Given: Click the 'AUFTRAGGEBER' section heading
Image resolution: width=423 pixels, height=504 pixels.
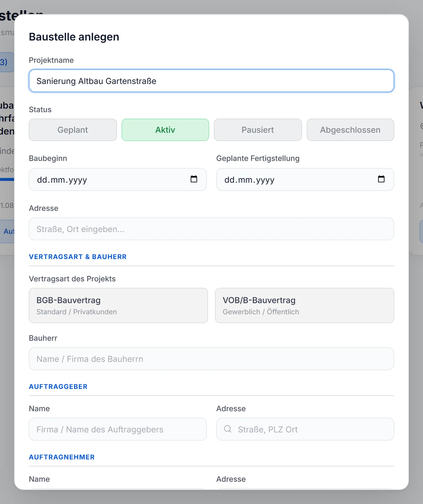Looking at the screenshot, I should click(x=58, y=387).
